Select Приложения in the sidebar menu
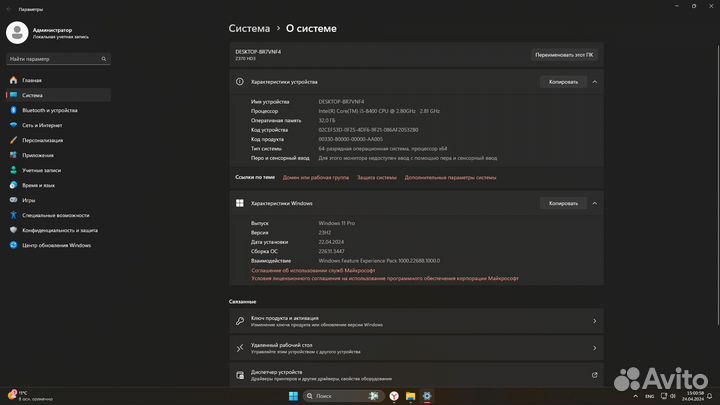The width and height of the screenshot is (720, 405). (38, 155)
